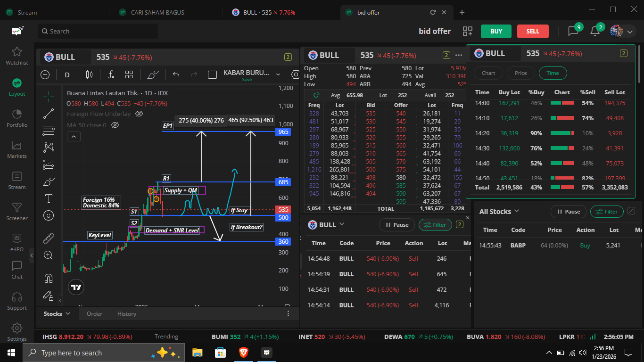Switch to the History tab
644x362 pixels.
click(126, 314)
